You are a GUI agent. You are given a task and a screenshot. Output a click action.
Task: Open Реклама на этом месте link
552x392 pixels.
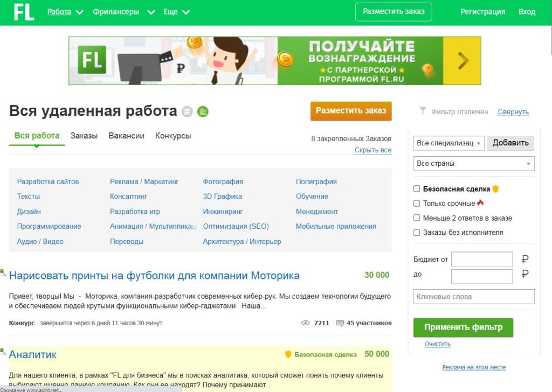point(474,367)
